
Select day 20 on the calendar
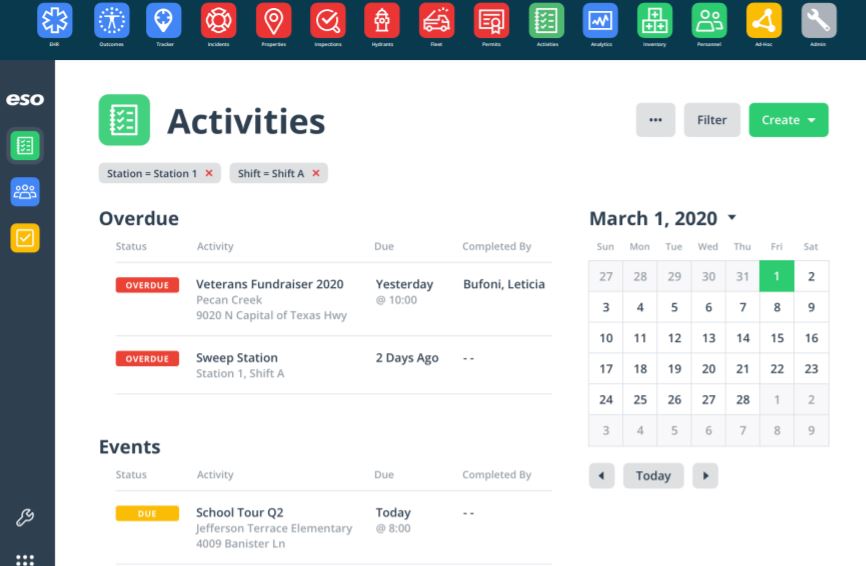709,369
